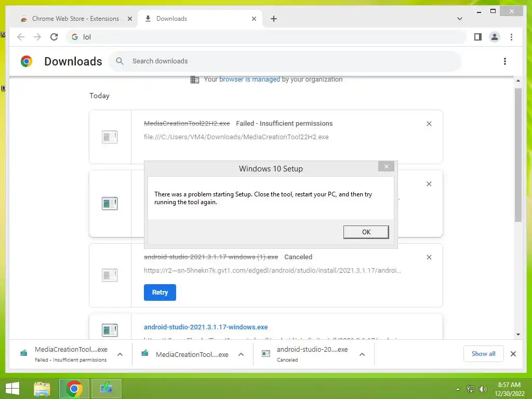Open android-studio-2021.3.1.17-windows.exe link
The width and height of the screenshot is (532, 399).
point(206,327)
